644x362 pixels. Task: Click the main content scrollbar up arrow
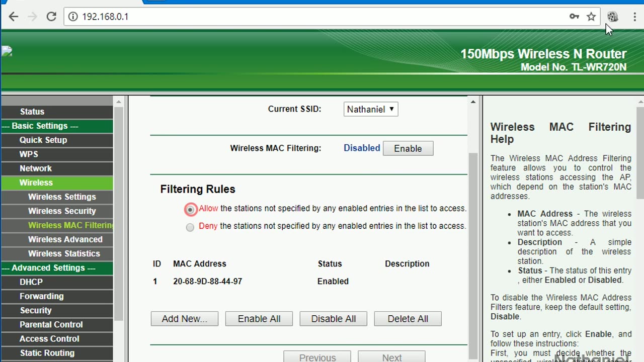[473, 102]
